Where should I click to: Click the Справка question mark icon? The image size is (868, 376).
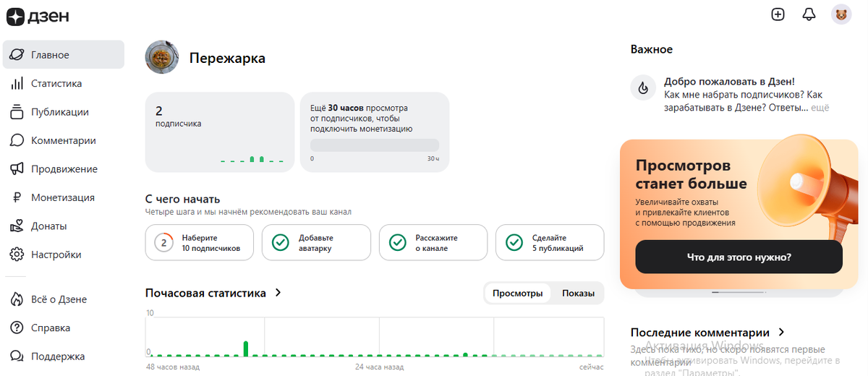click(17, 328)
